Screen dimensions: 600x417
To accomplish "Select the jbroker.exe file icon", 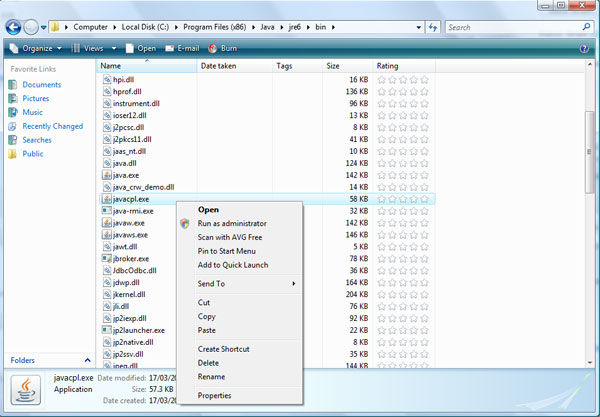I will point(107,259).
